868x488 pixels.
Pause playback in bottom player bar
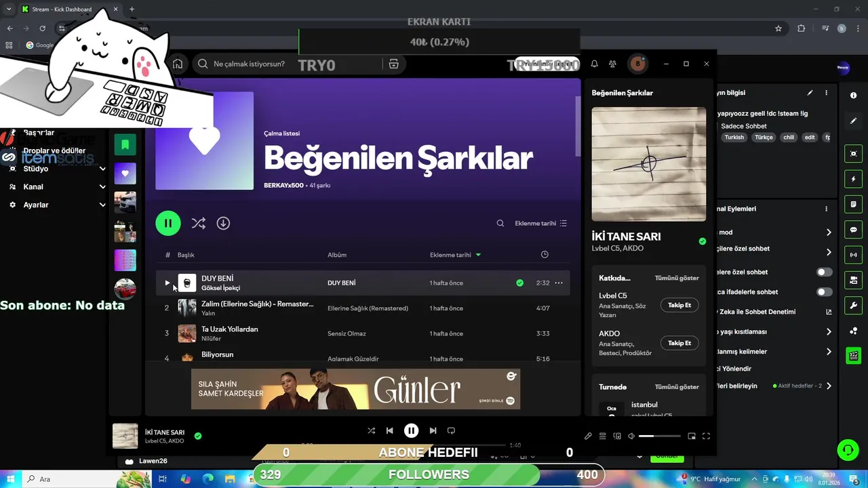tap(411, 430)
